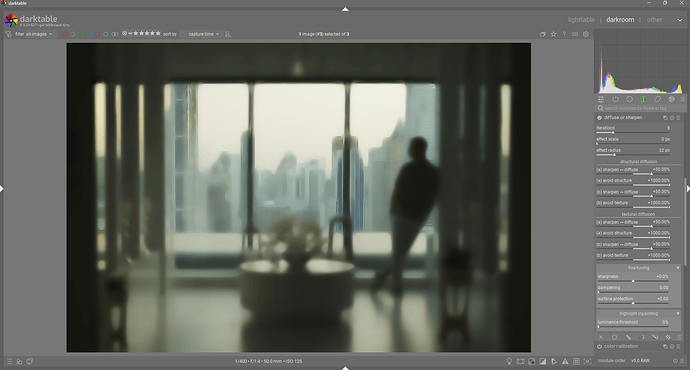Open multiple instances menu for diffuse or sharpen
The width and height of the screenshot is (690, 370).
[665, 118]
